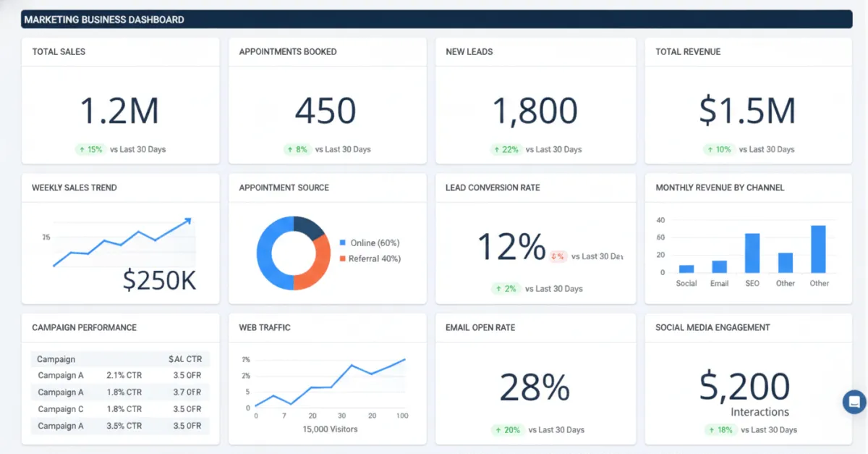This screenshot has width=868, height=454.
Task: Click the arrow tip of weekly sales line
Action: pos(188,221)
